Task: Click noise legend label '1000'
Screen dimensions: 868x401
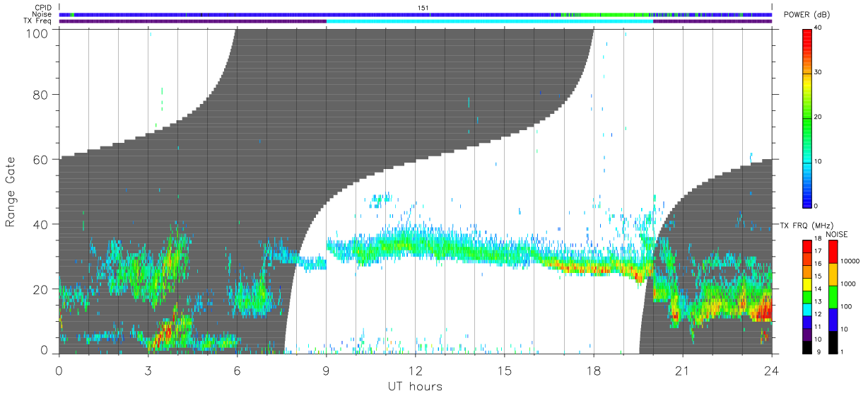Action: [x=848, y=284]
